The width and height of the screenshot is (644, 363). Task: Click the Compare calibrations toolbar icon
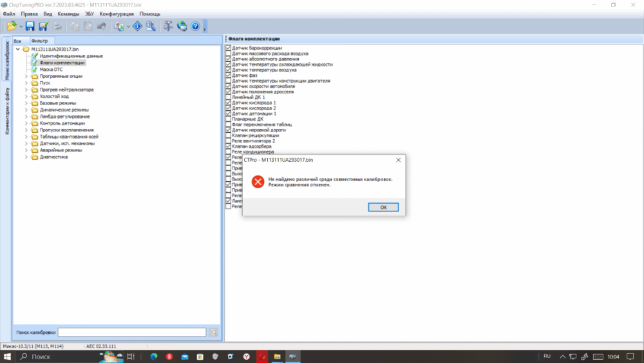coord(119,26)
